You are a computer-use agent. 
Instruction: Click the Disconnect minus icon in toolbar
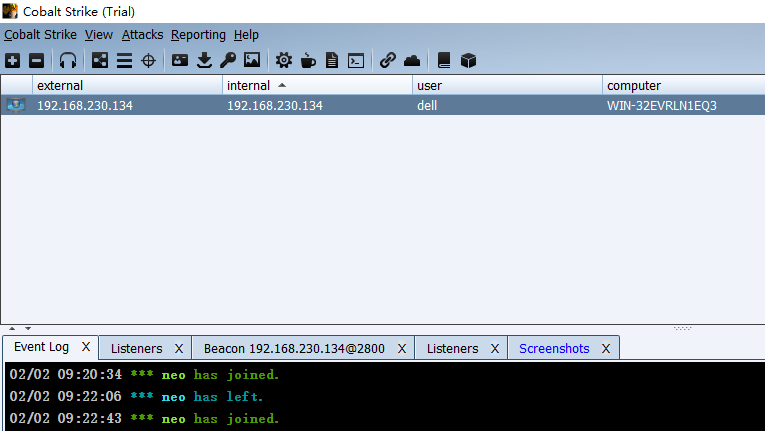click(x=37, y=61)
